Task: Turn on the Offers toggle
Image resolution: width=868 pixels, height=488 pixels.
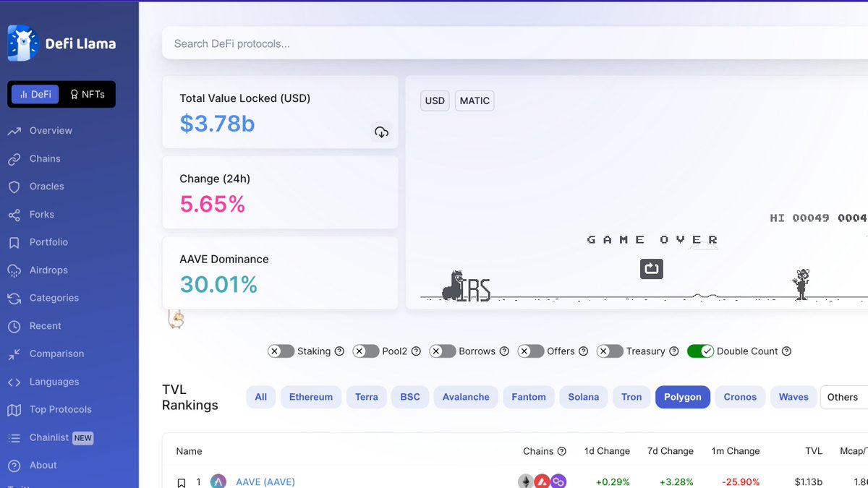Action: [530, 351]
